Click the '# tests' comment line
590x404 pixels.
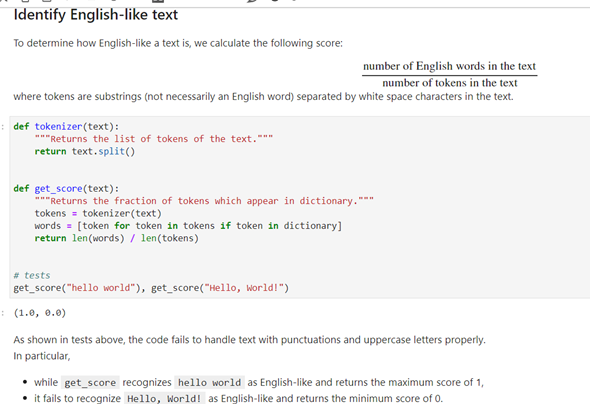point(32,275)
